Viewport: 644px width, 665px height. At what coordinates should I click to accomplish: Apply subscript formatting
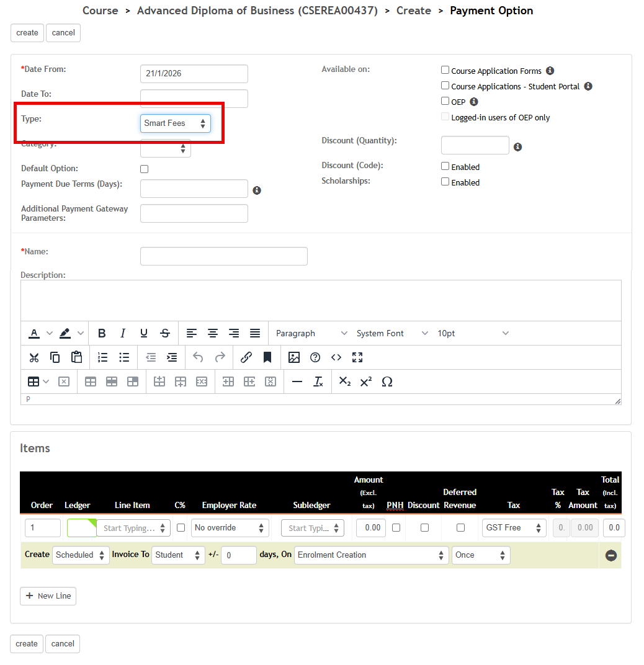345,382
